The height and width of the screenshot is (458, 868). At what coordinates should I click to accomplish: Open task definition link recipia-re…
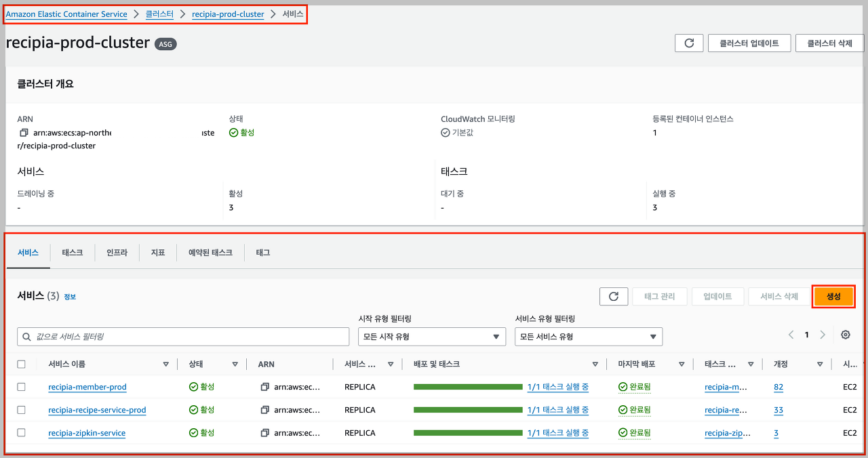pos(726,410)
